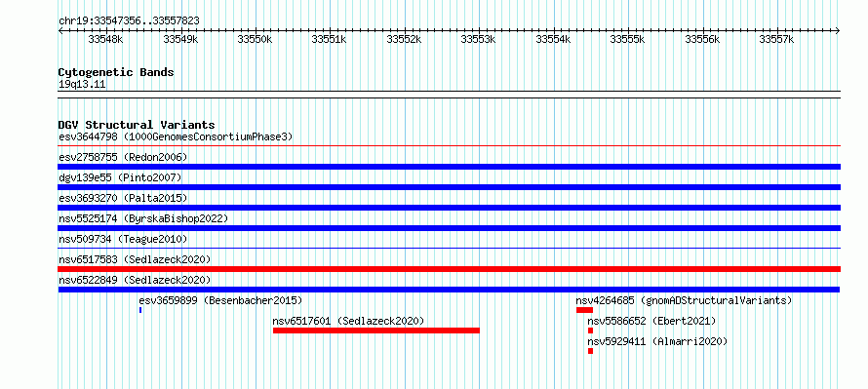Click the Cytogenetic Bands track title
This screenshot has width=868, height=389.
coord(116,72)
